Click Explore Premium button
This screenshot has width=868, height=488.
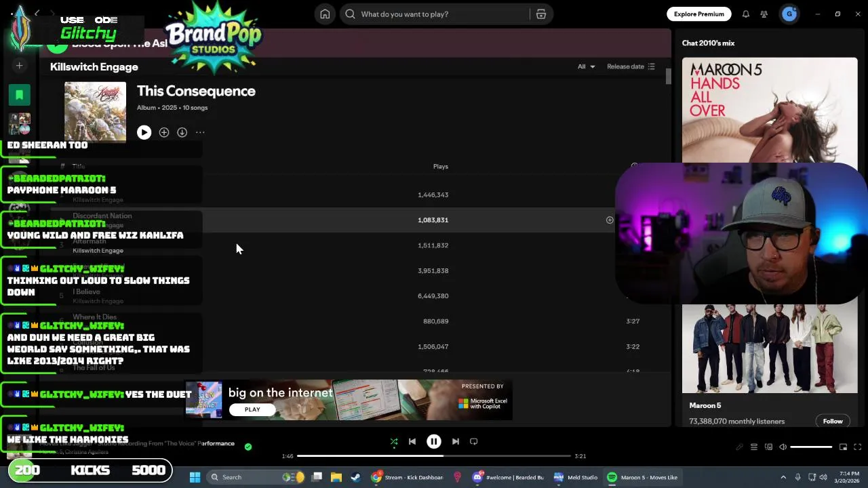pyautogui.click(x=699, y=14)
